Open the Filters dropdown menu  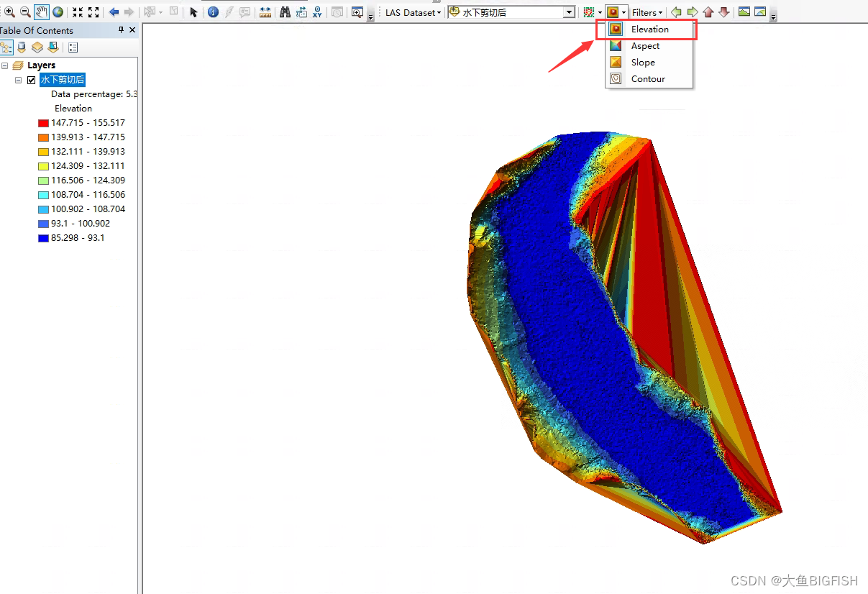tap(646, 12)
